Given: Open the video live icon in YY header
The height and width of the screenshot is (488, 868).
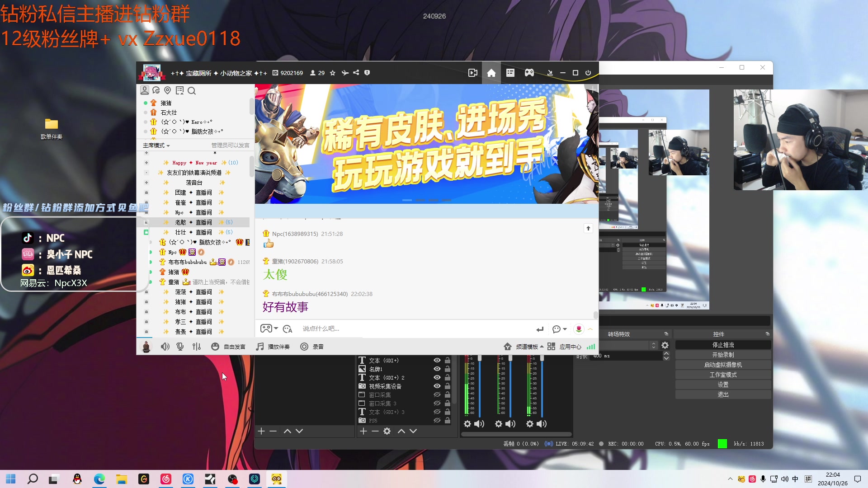Looking at the screenshot, I should tap(473, 73).
